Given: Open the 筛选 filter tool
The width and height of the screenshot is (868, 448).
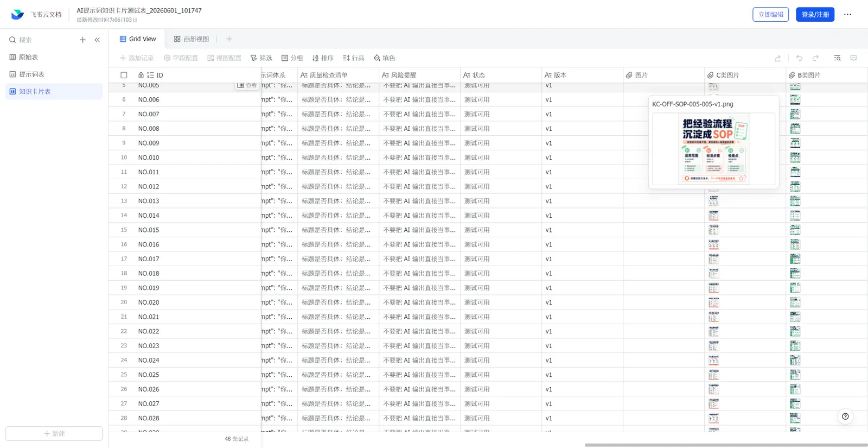Looking at the screenshot, I should [x=261, y=58].
